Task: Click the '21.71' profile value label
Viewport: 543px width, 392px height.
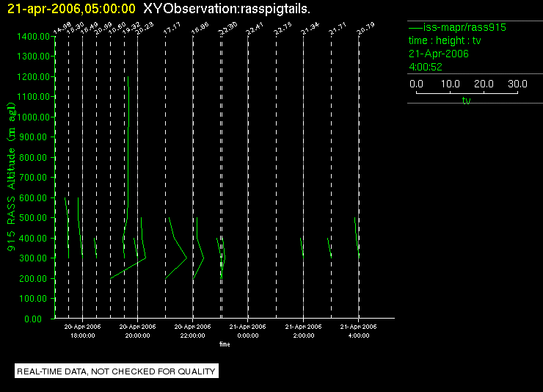Action: click(338, 29)
